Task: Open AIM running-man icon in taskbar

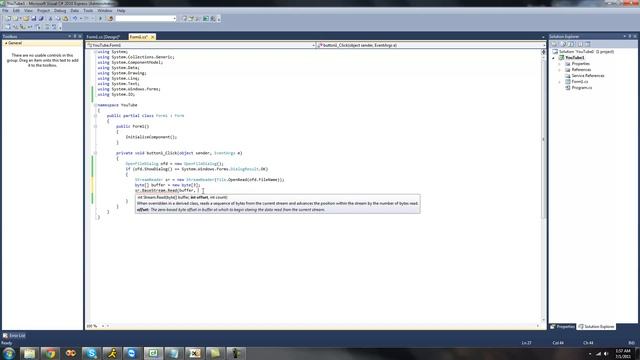Action: point(112,353)
